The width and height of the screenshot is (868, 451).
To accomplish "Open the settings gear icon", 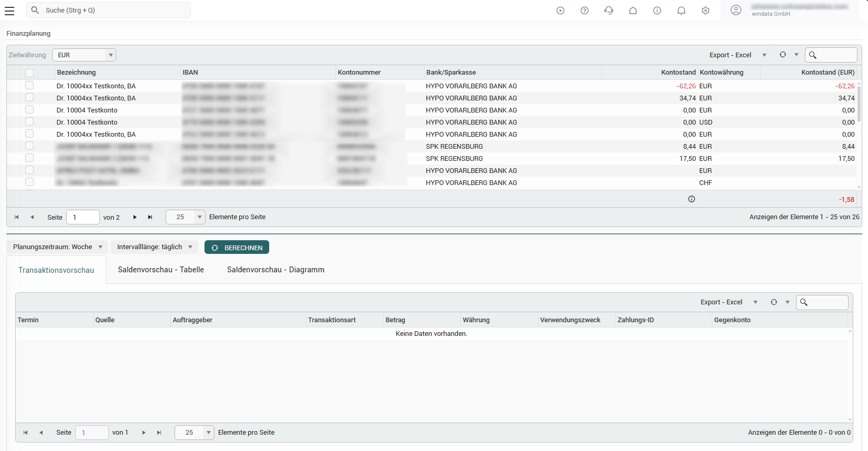I will coord(706,11).
